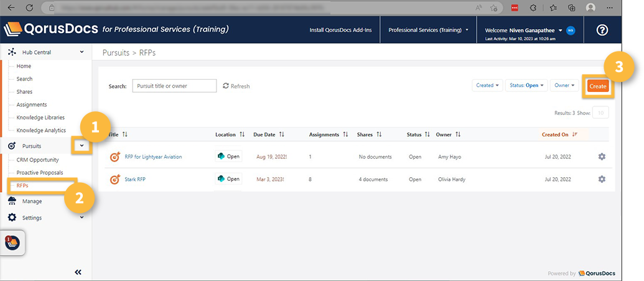Click the Read Aloud icon in address bar
Screen dimensions: 644x281
click(x=479, y=7)
